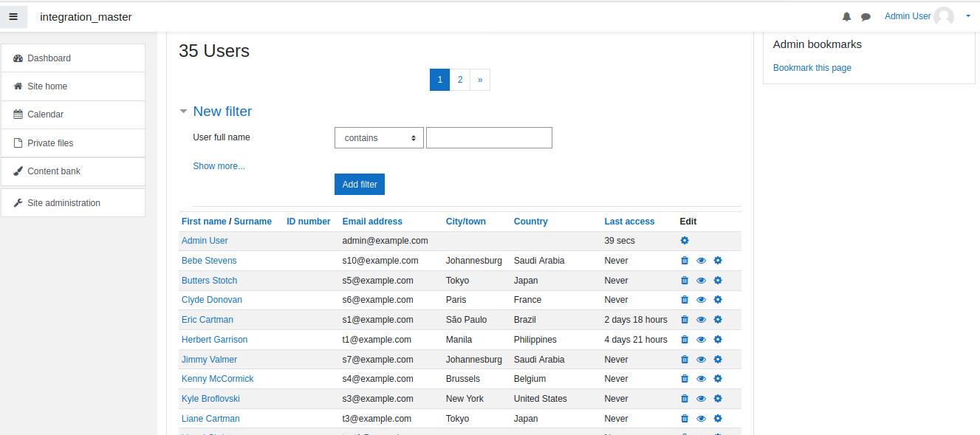980x435 pixels.
Task: Open Private files in side navigation
Action: point(73,143)
